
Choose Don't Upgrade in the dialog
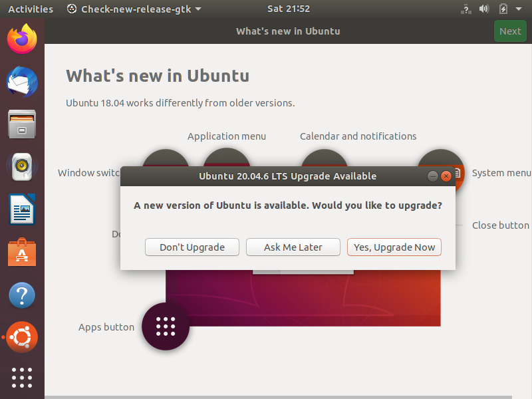pos(192,247)
